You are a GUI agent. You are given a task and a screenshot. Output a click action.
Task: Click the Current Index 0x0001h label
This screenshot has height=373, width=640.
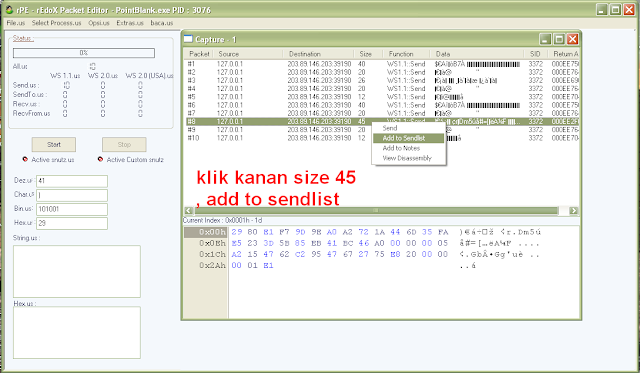pos(222,220)
